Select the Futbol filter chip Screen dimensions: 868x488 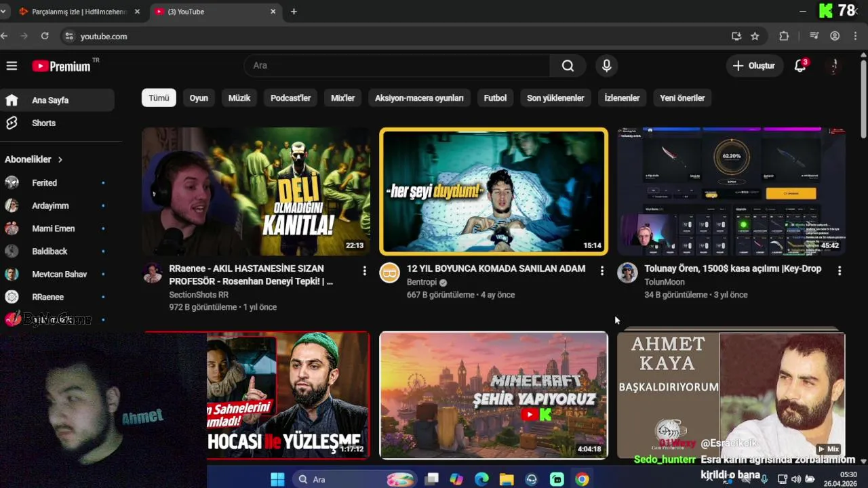click(495, 98)
